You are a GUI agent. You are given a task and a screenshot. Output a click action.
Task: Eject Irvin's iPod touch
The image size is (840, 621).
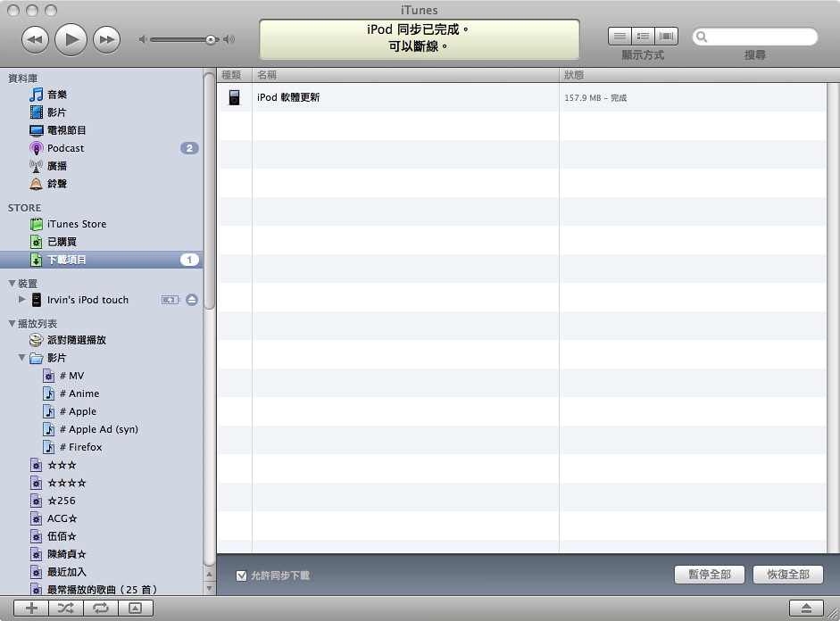click(192, 300)
